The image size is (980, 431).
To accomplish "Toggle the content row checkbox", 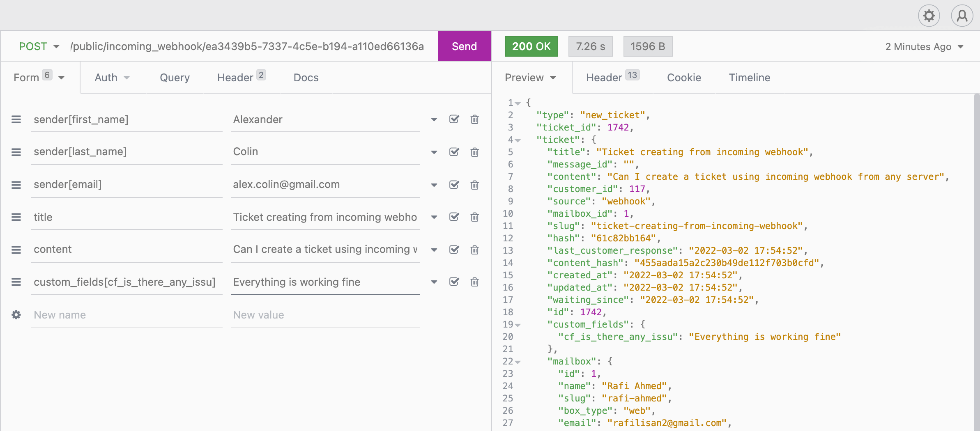I will (454, 249).
